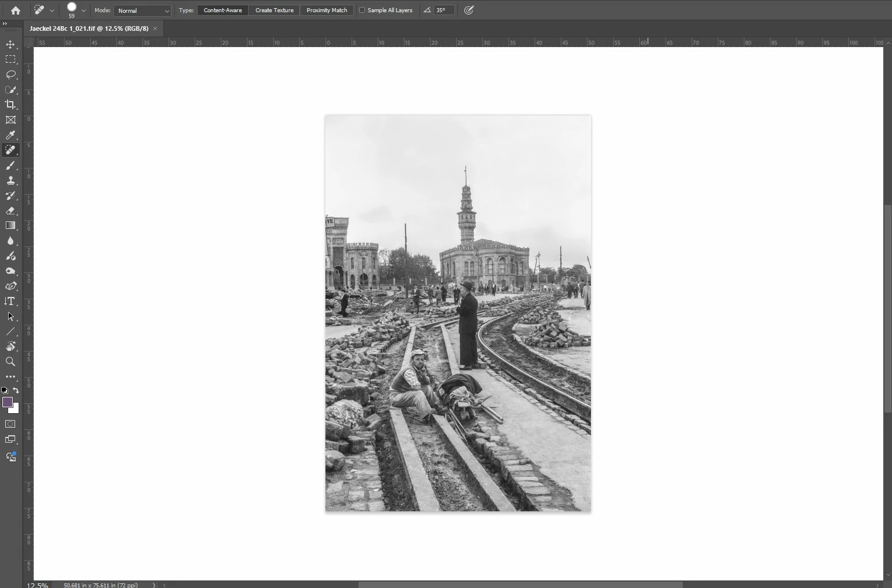Open Share/learn icon at toolbar bottom

click(10, 457)
